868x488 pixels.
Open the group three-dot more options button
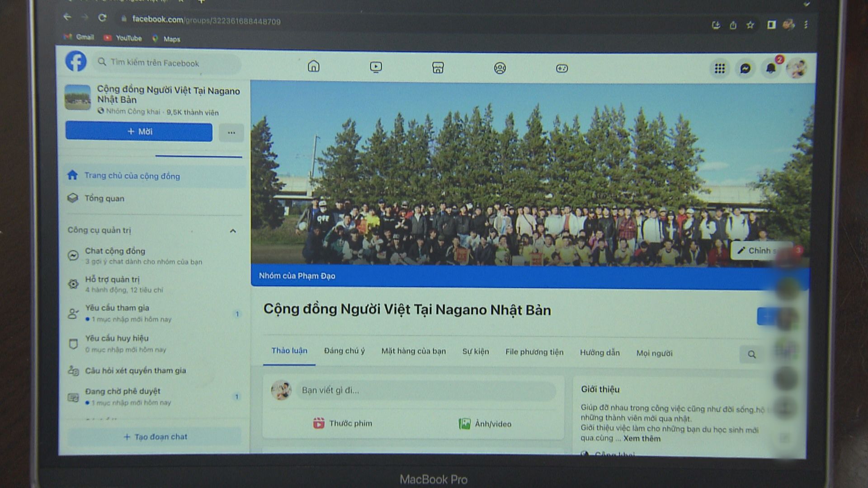click(231, 133)
